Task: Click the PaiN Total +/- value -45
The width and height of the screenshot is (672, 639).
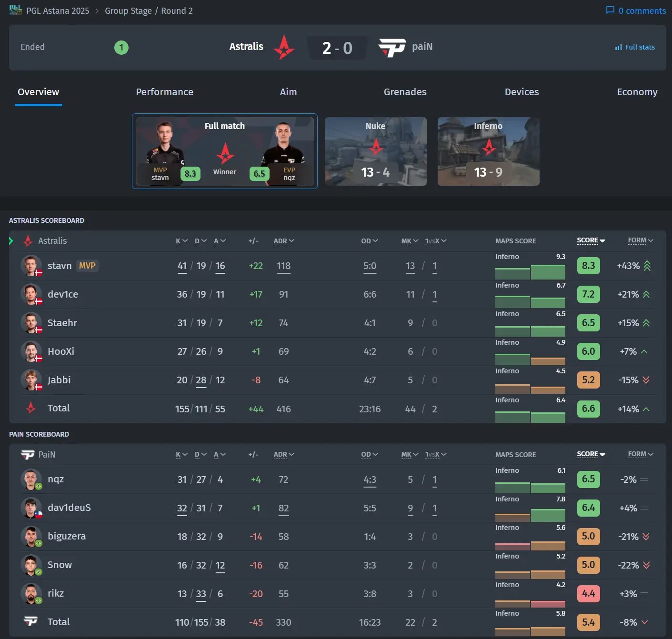Action: 256,622
